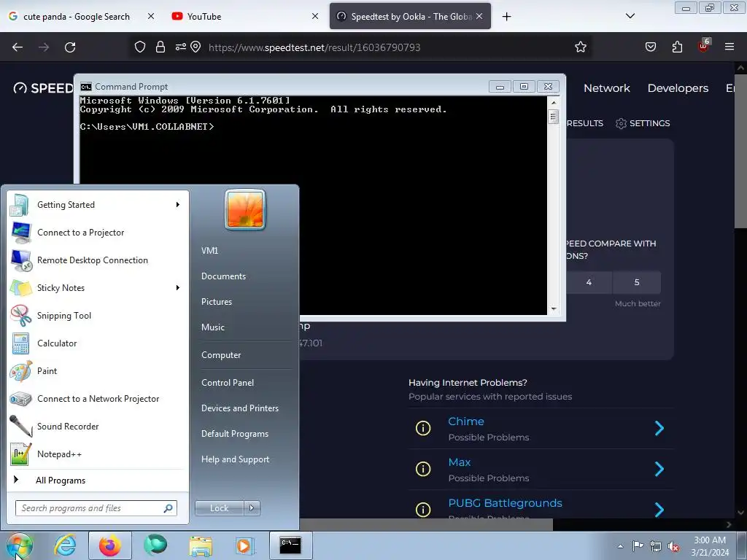747x560 pixels.
Task: Open VM1 user folder
Action: 209,251
